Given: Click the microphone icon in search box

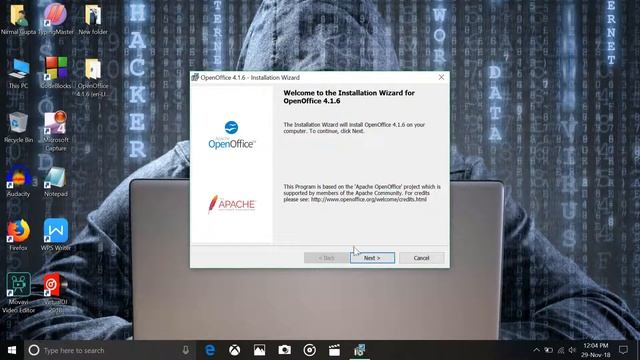Looking at the screenshot, I should [x=185, y=350].
